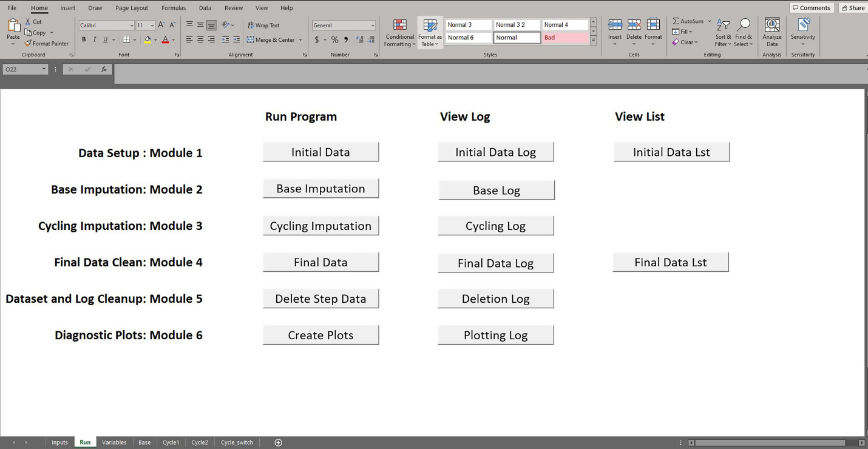Click the AutoSum icon
Screen dimensions: 868x449
[676, 21]
